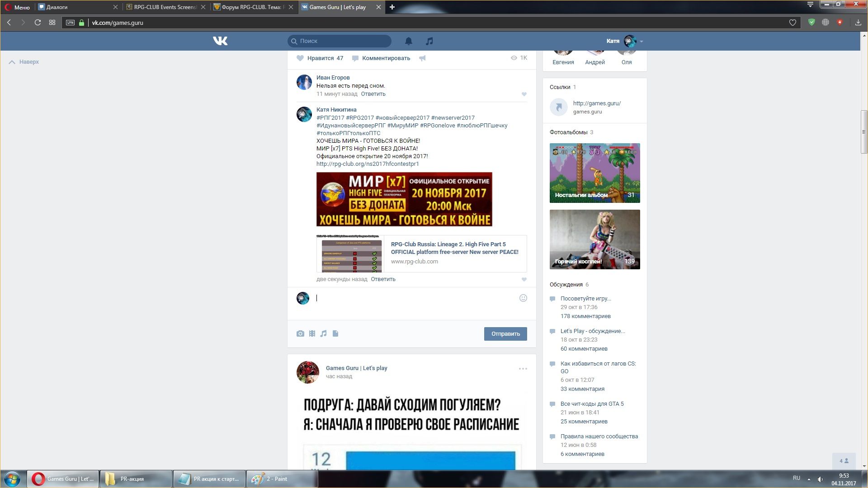Open the Горячий косплей album
This screenshot has width=868, height=488.
[x=595, y=239]
